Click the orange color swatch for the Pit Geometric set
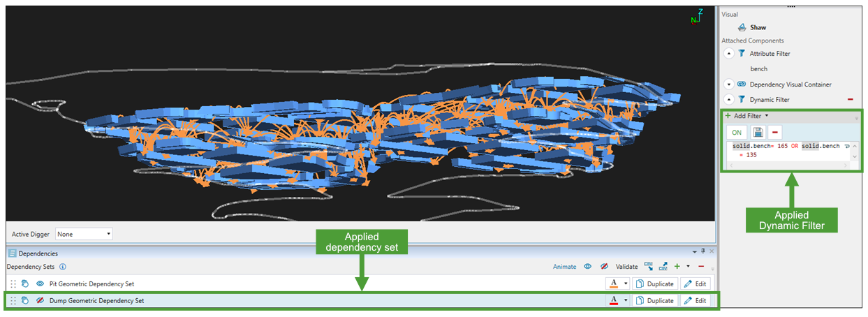This screenshot has height=317, width=868. [x=614, y=283]
